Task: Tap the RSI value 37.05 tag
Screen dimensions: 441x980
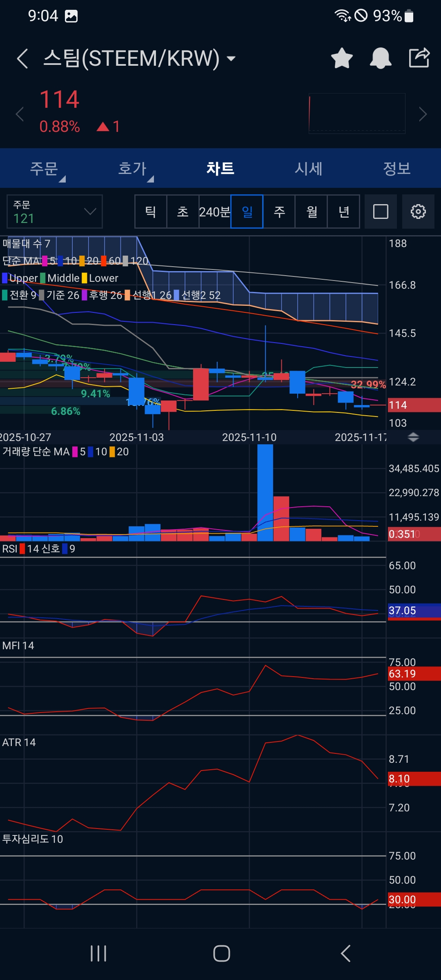Action: [x=414, y=611]
